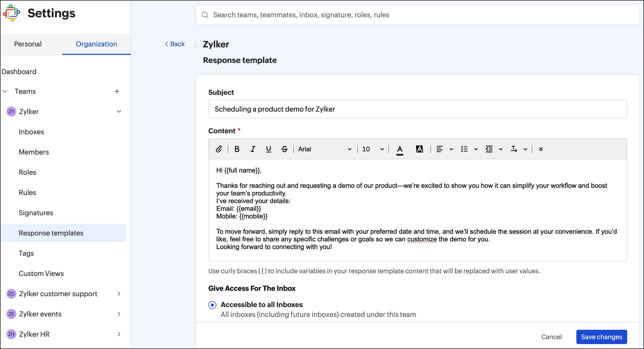Show more editor formatting options
The height and width of the screenshot is (349, 644).
pos(541,149)
